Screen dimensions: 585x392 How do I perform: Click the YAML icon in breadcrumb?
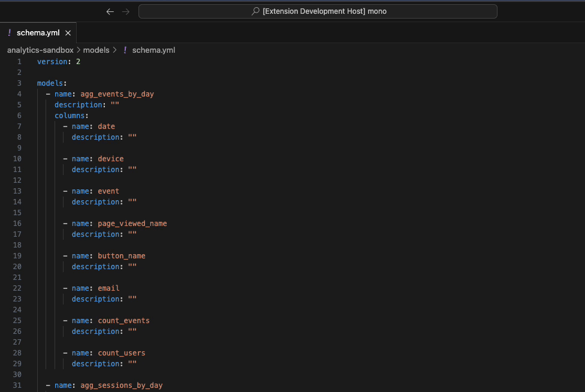tap(125, 50)
